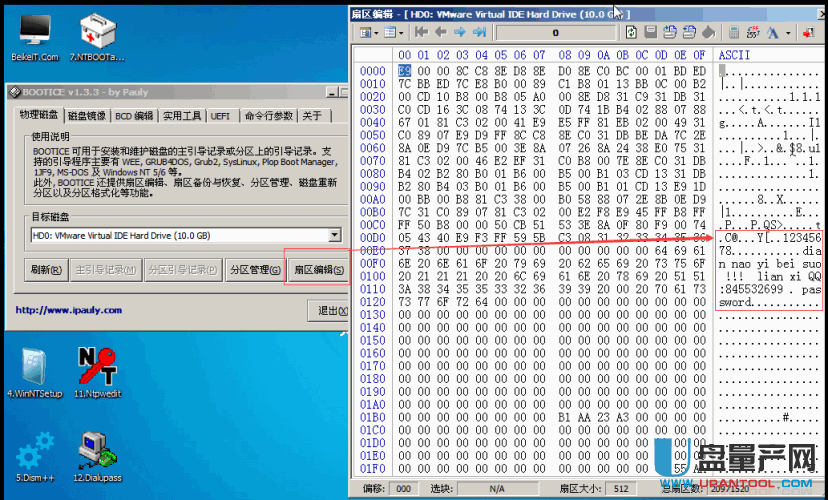Click the 分区管理(G) button
The width and height of the screenshot is (828, 500).
[x=255, y=270]
